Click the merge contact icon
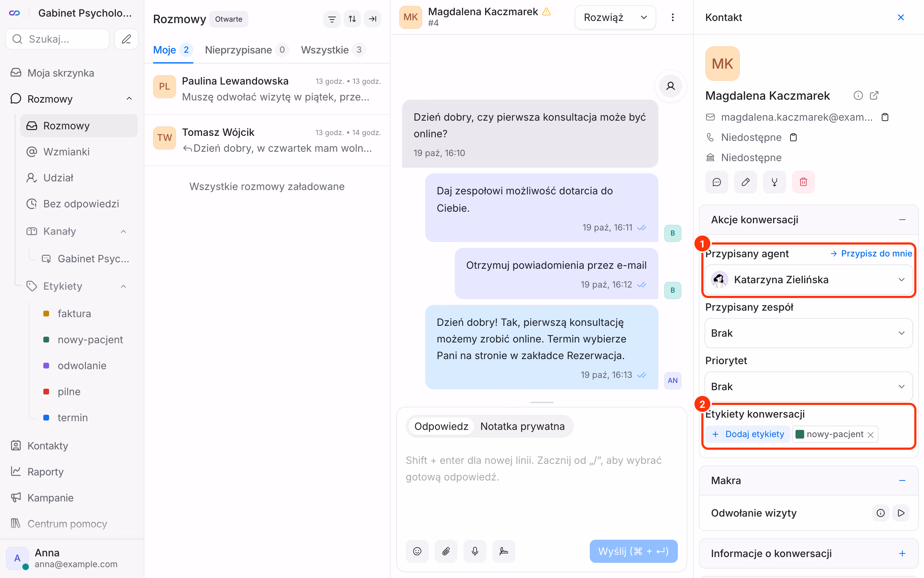The width and height of the screenshot is (924, 578). pyautogui.click(x=774, y=182)
